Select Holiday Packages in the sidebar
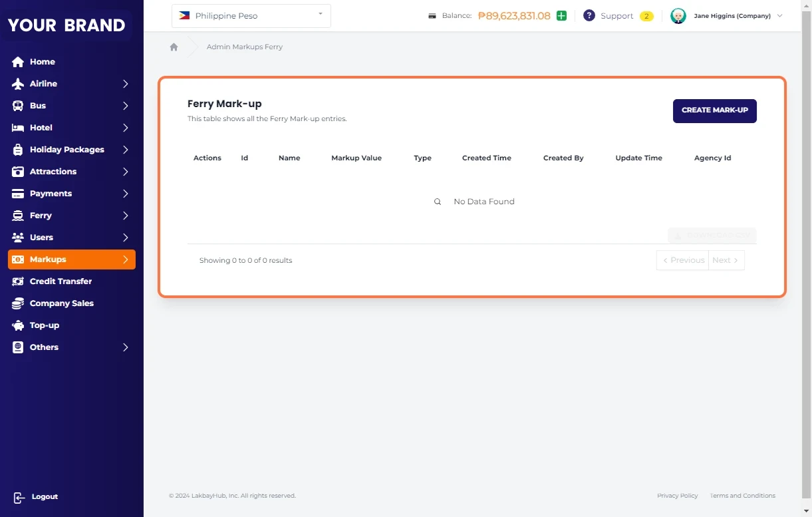812x517 pixels. coord(67,150)
